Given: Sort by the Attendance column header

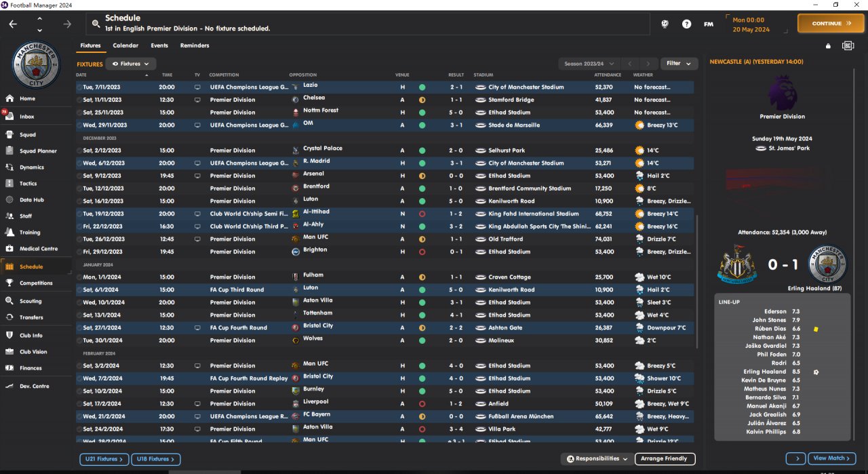Looking at the screenshot, I should [x=608, y=75].
